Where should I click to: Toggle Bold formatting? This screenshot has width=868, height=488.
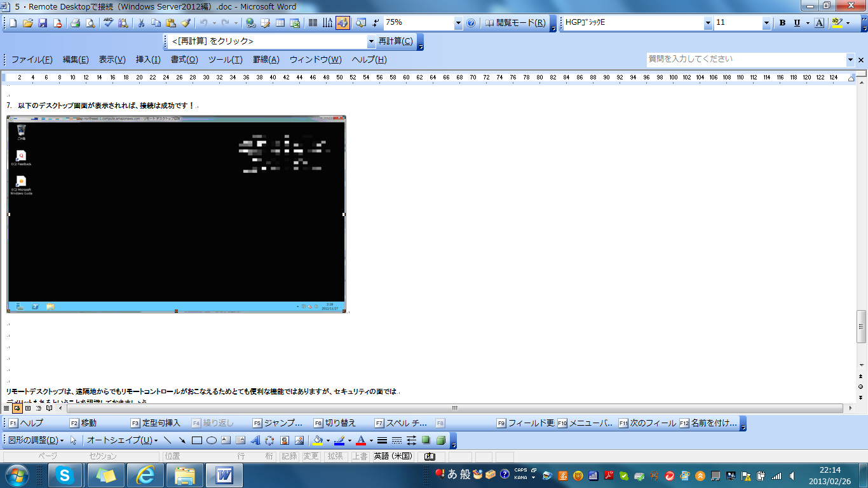[x=782, y=23]
